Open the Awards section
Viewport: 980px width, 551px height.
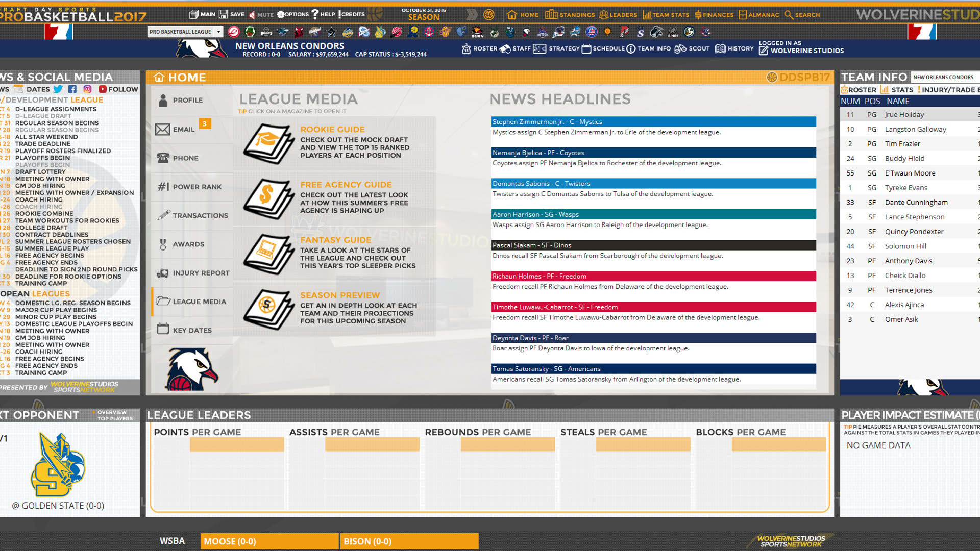[x=192, y=244]
